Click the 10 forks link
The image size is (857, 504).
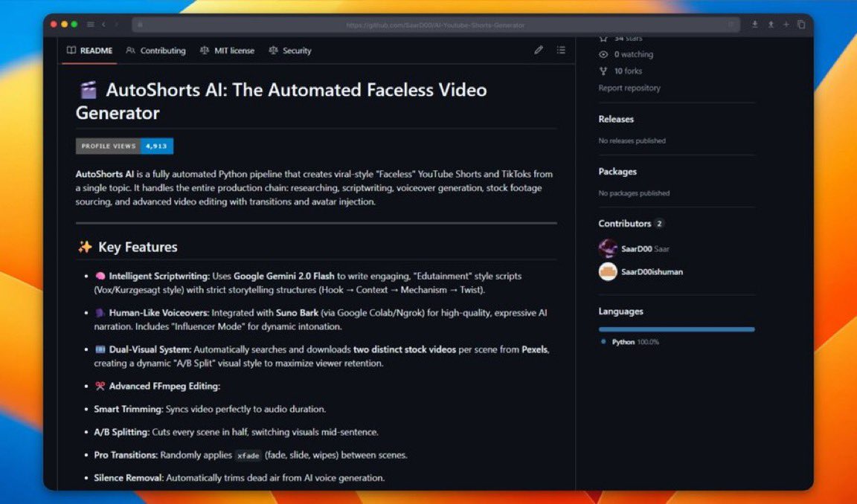coord(628,71)
